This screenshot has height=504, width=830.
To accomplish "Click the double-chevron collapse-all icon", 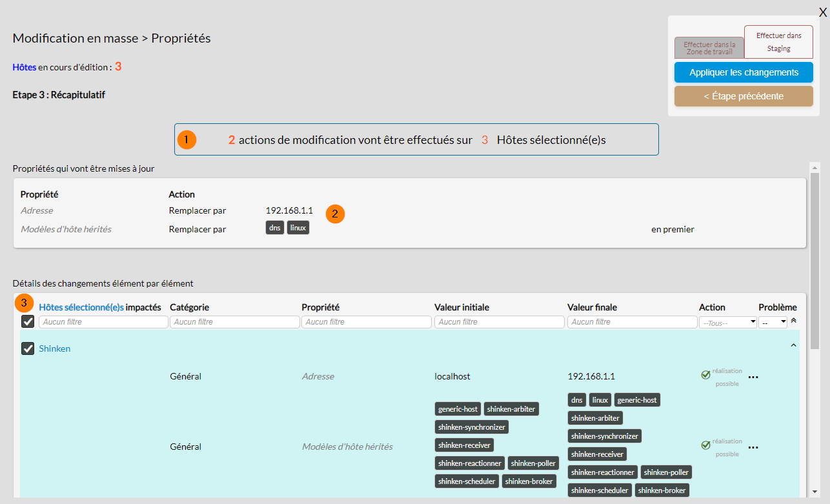I will (793, 320).
